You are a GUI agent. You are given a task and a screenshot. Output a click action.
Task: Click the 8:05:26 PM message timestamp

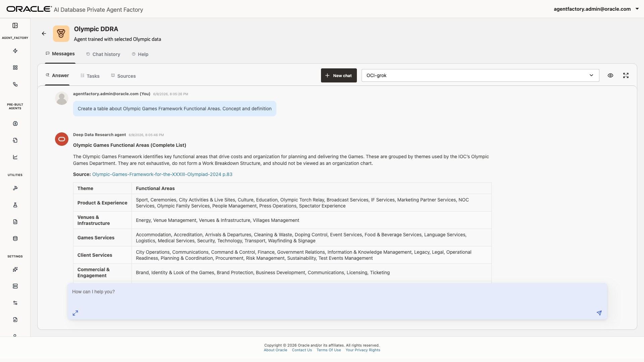click(170, 94)
